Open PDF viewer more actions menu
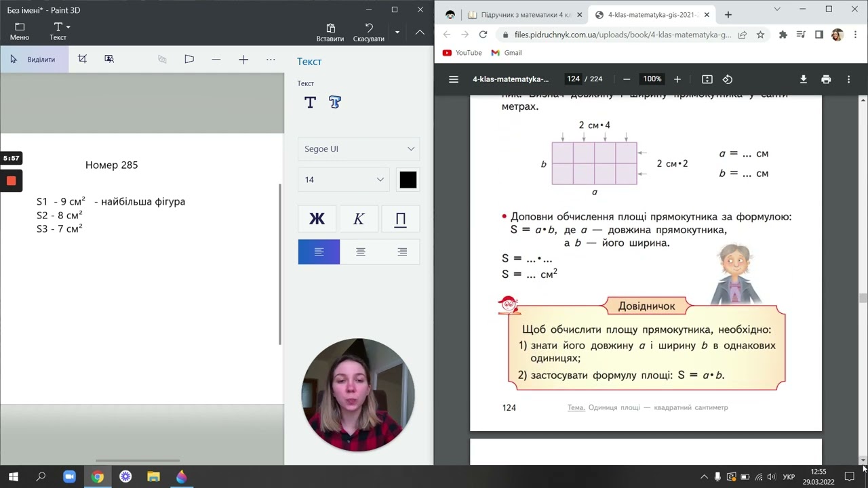Screen dimensions: 868x488 [848, 79]
